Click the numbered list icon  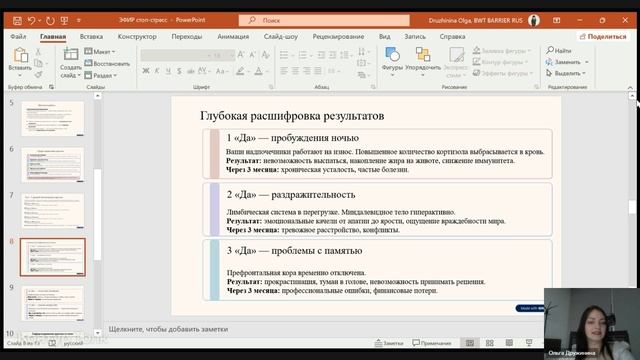coord(302,55)
